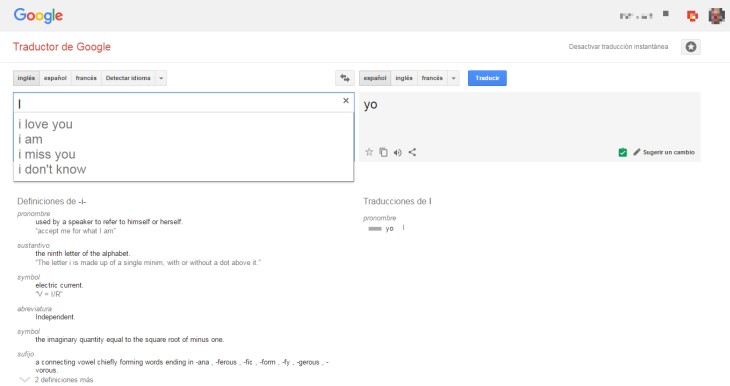The height and width of the screenshot is (386, 730).
Task: Click the translated result text 'yo'
Action: coord(371,104)
